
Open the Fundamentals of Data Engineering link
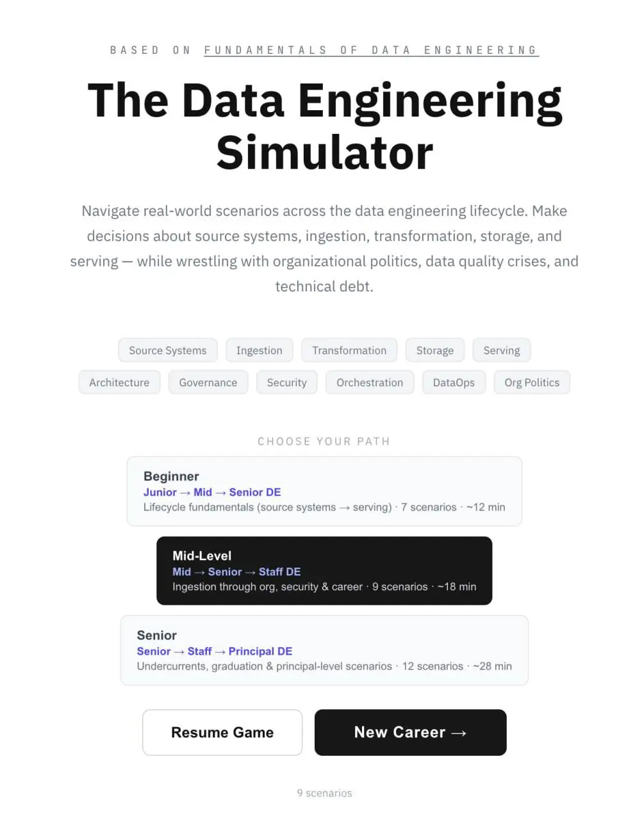371,50
